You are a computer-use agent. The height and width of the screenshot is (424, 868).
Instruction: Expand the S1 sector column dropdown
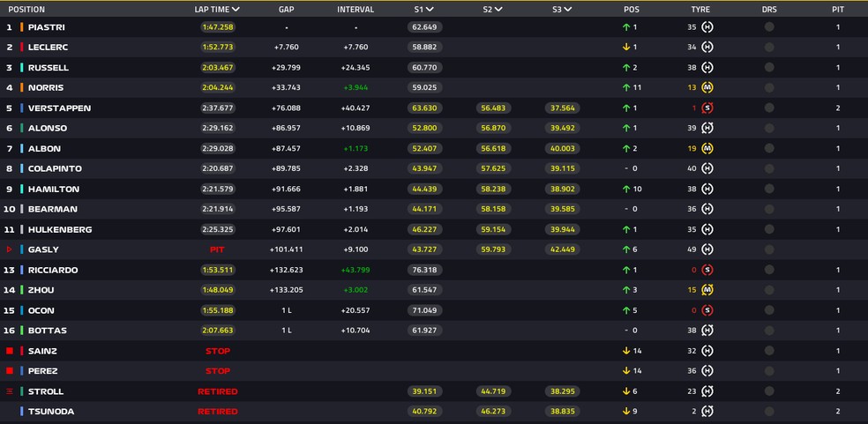click(x=430, y=10)
